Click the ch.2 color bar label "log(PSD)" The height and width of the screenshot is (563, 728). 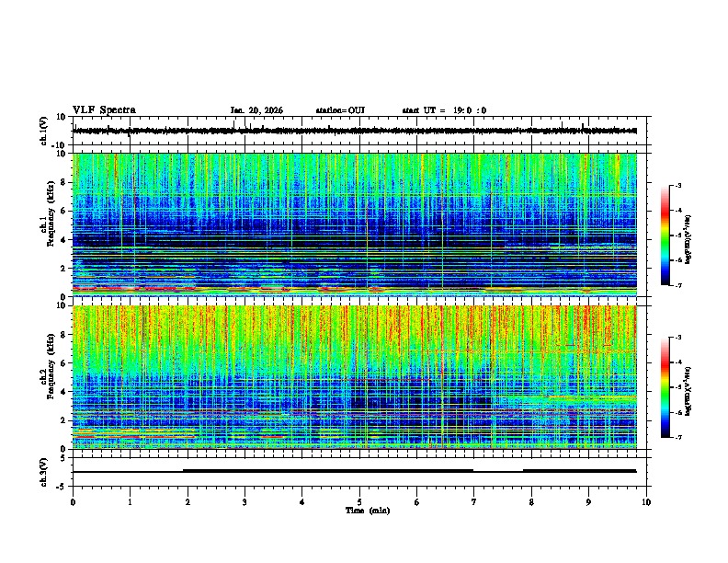[688, 391]
